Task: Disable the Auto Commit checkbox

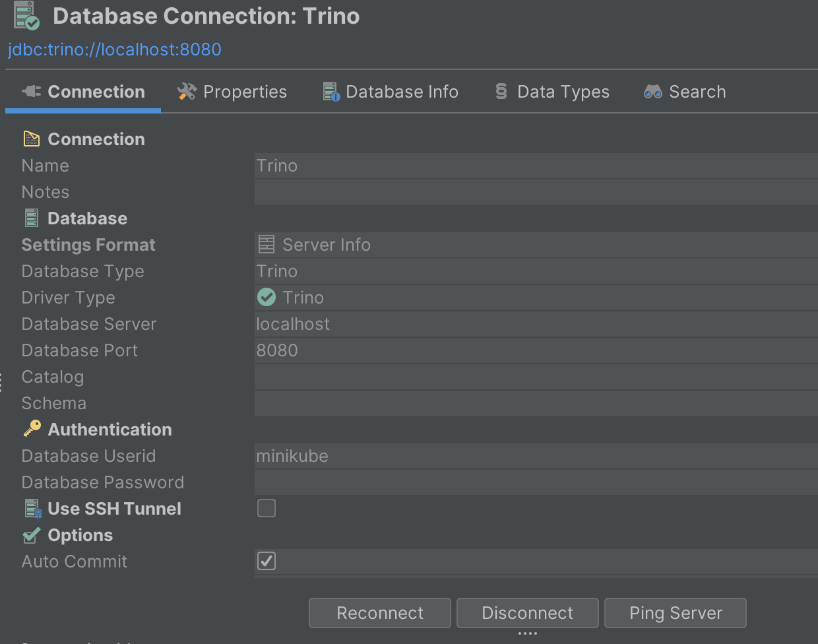Action: tap(266, 561)
